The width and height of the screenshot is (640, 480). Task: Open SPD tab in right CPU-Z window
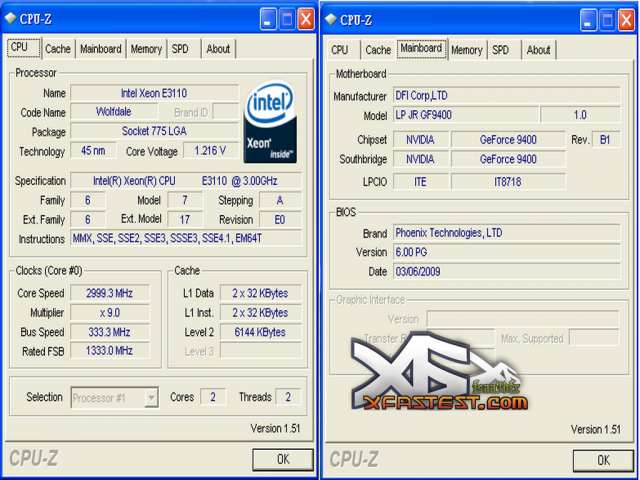click(500, 50)
